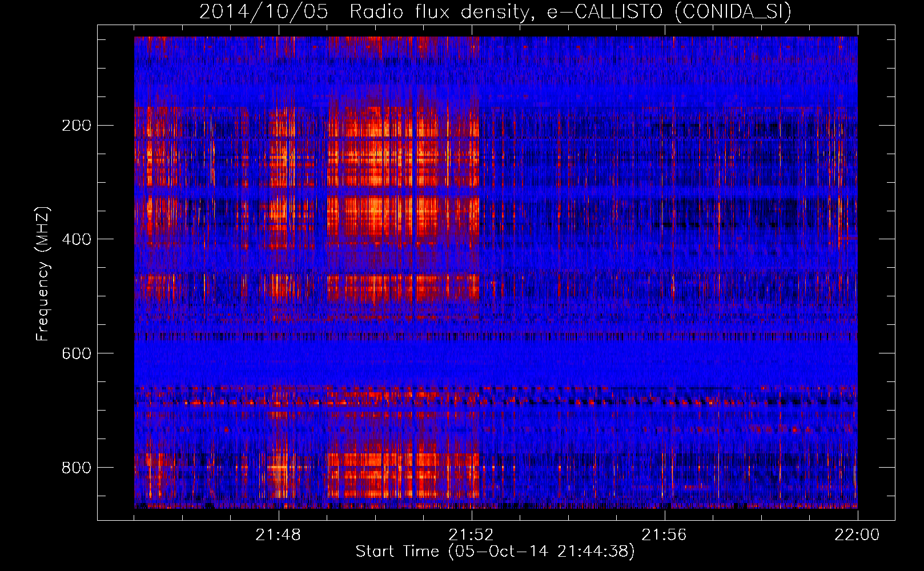Click the '21:56' time tick label
This screenshot has width=924, height=571.
(x=664, y=535)
